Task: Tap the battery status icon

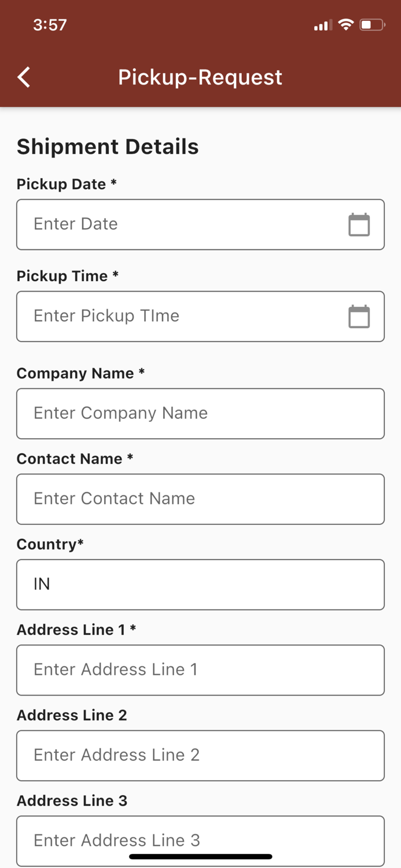Action: [371, 25]
